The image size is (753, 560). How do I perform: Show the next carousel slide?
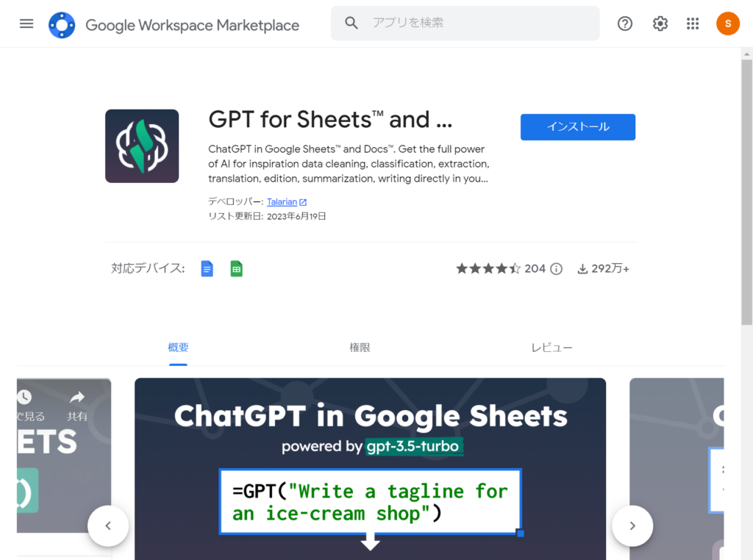tap(632, 525)
